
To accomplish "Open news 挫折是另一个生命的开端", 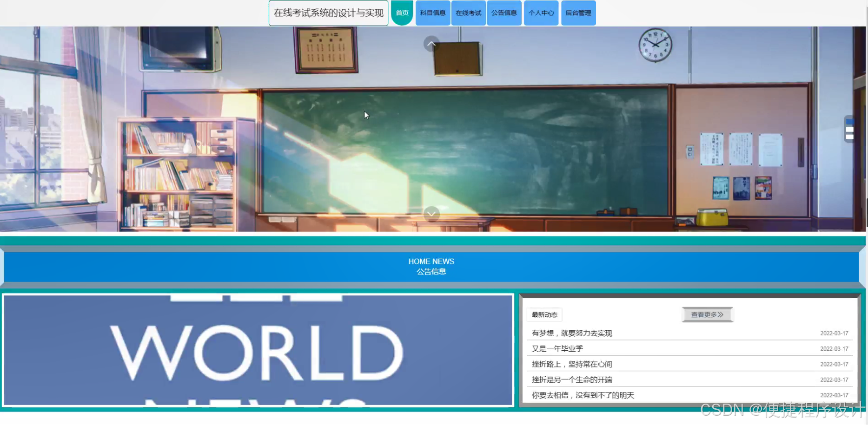I will [572, 379].
